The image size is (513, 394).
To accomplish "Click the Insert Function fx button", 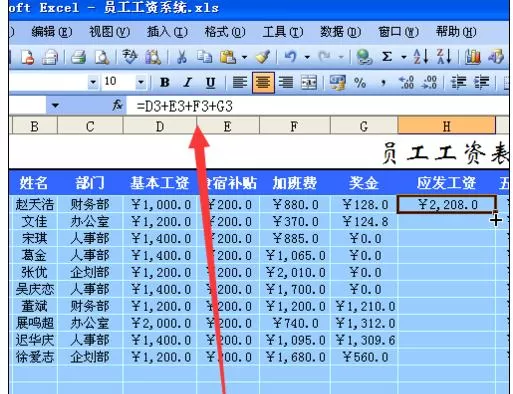I will coord(117,106).
